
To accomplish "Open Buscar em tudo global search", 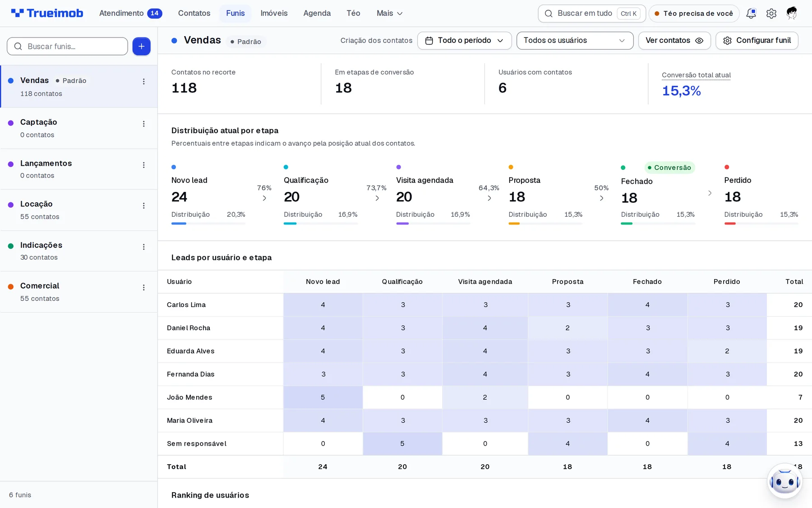I will [x=592, y=14].
